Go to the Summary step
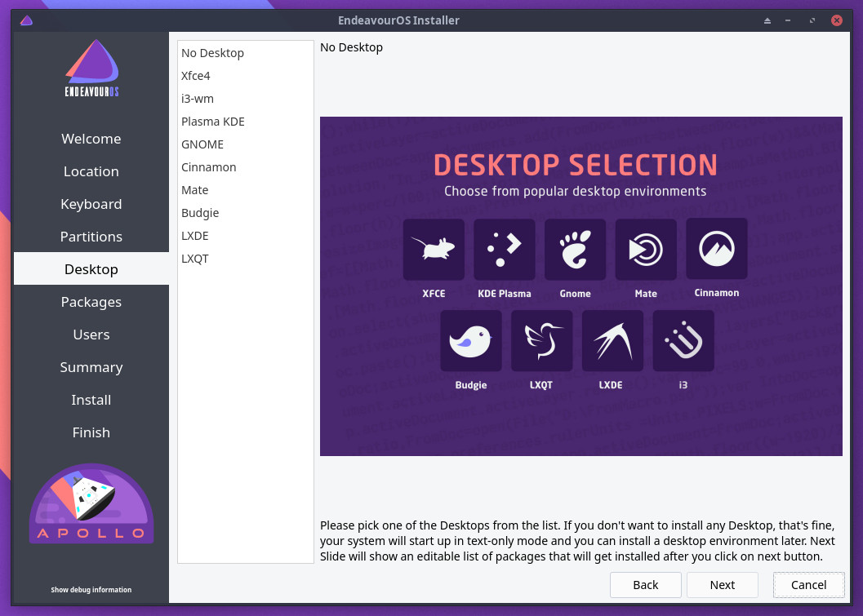The height and width of the screenshot is (616, 863). pyautogui.click(x=91, y=367)
